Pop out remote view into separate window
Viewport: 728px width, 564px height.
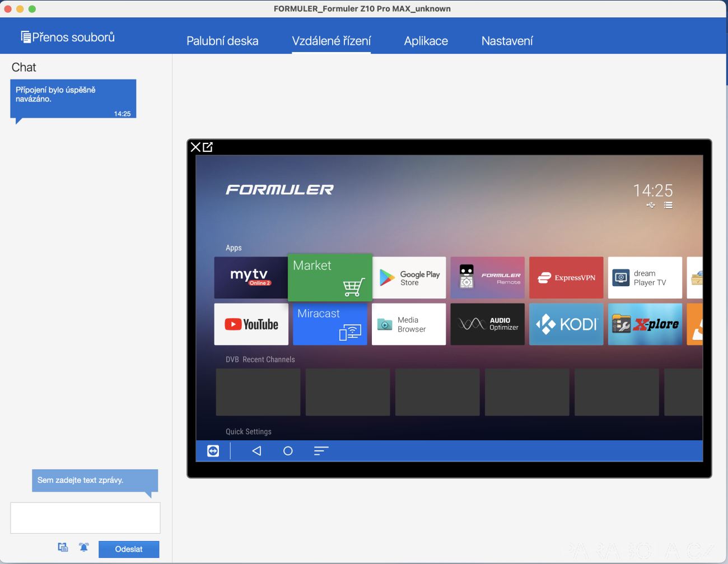coord(208,147)
